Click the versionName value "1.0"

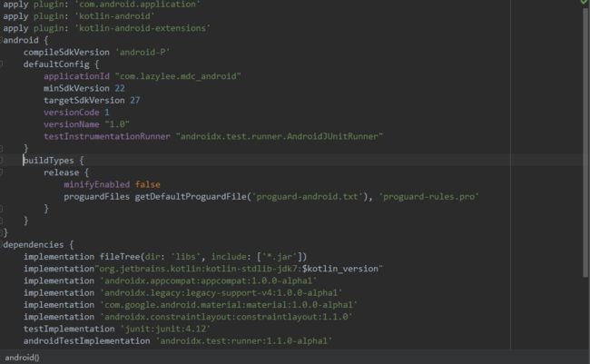[117, 124]
